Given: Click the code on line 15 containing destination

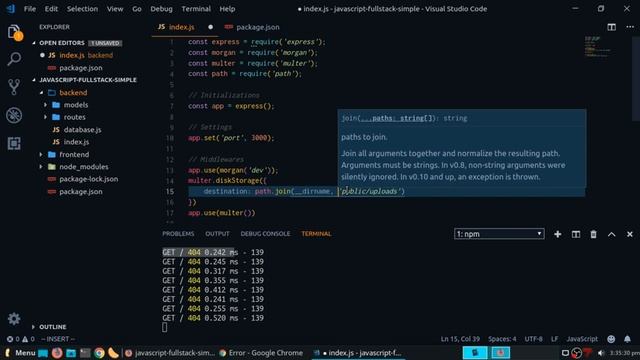Looking at the screenshot, I should pyautogui.click(x=304, y=191).
